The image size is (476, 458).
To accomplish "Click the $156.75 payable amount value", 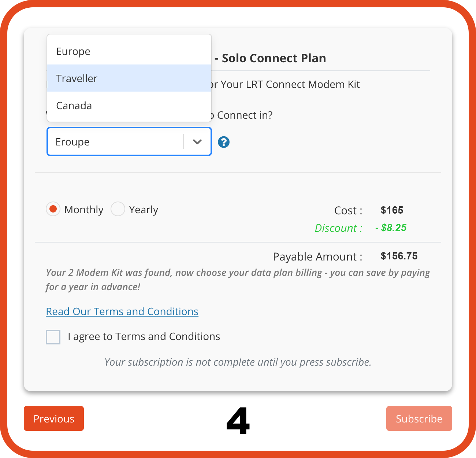I will [399, 256].
